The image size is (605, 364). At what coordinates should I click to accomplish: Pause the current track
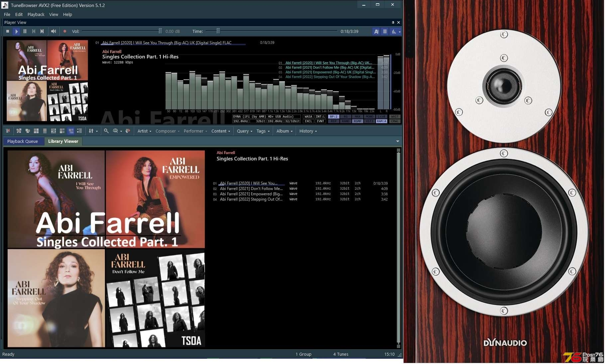point(25,31)
